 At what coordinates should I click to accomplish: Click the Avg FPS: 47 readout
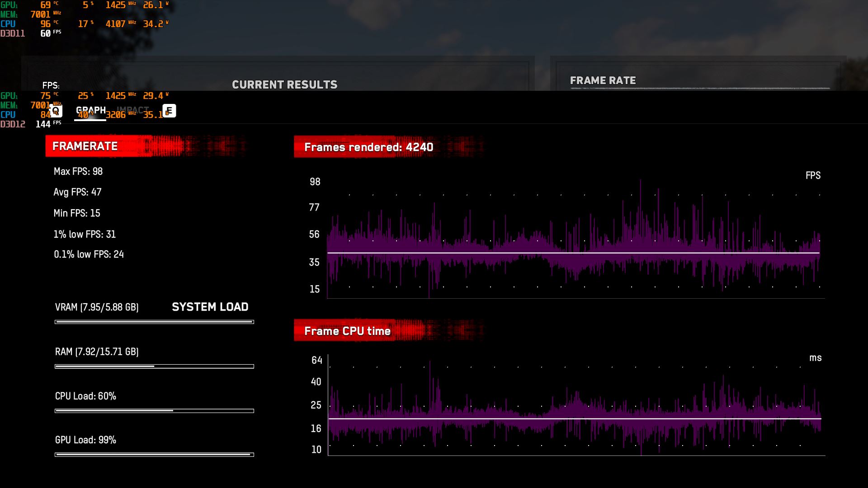(x=77, y=192)
